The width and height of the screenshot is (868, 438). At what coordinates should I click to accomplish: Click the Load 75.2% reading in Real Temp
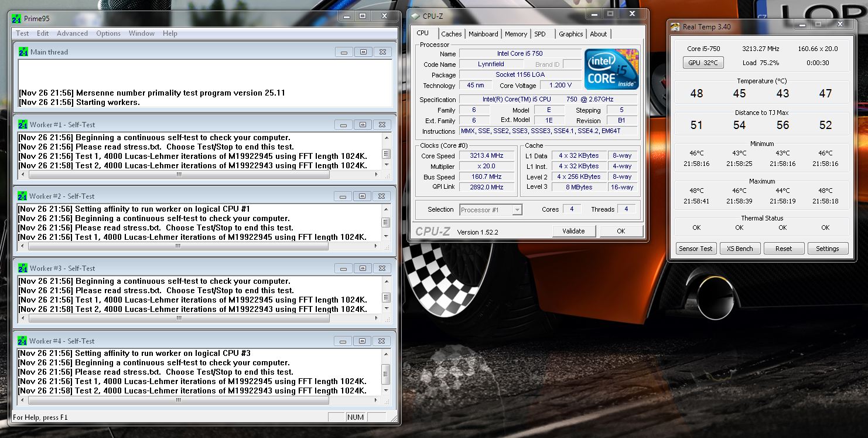(x=761, y=63)
